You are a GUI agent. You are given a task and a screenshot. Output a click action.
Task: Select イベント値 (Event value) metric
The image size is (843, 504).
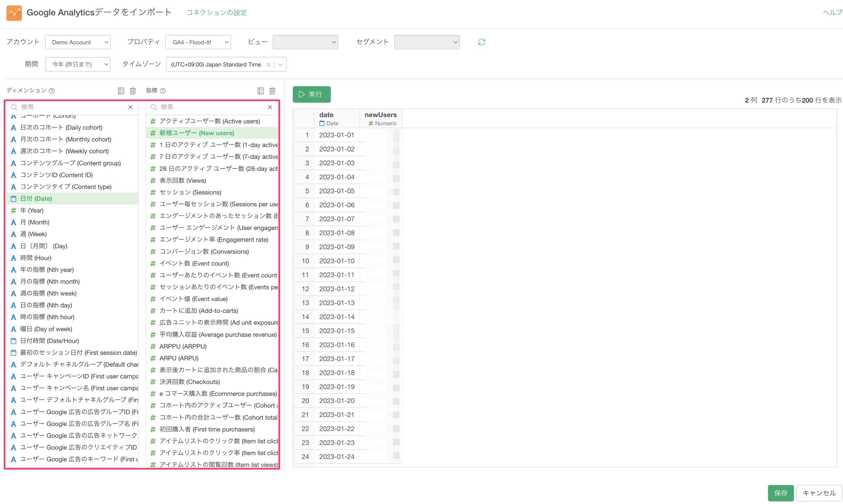(x=212, y=299)
